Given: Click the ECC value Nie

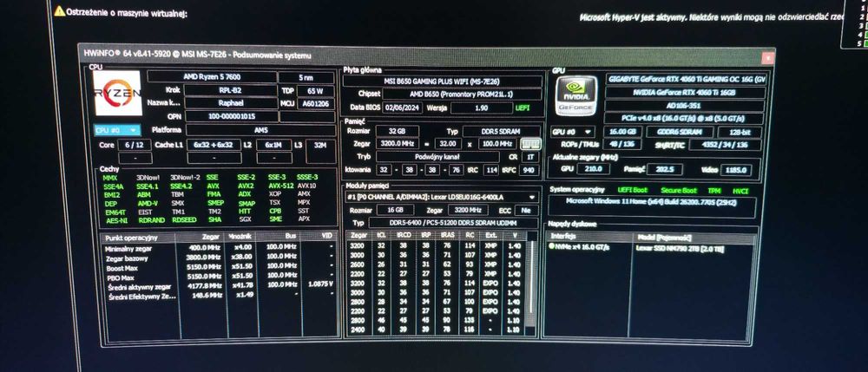Looking at the screenshot, I should (525, 211).
